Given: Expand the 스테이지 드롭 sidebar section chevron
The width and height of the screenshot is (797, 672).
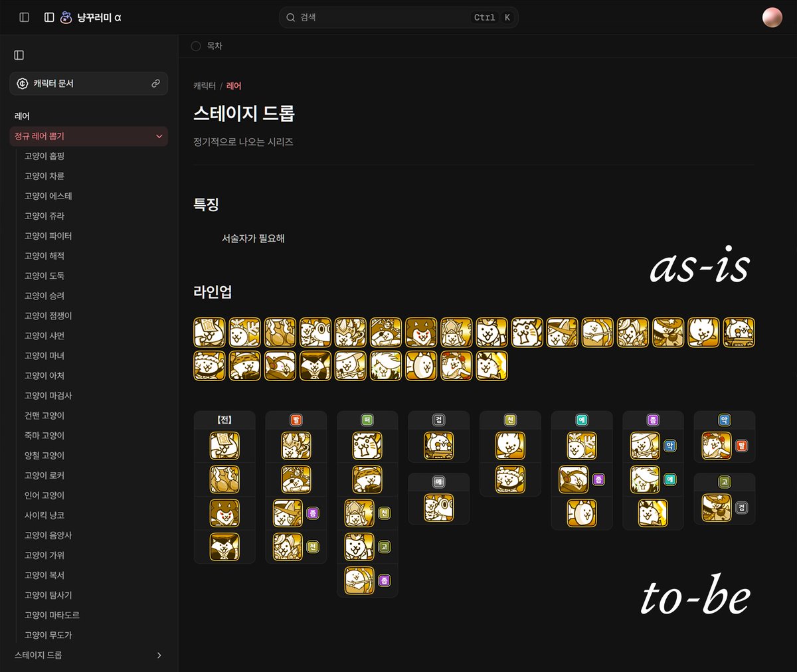Looking at the screenshot, I should click(159, 655).
